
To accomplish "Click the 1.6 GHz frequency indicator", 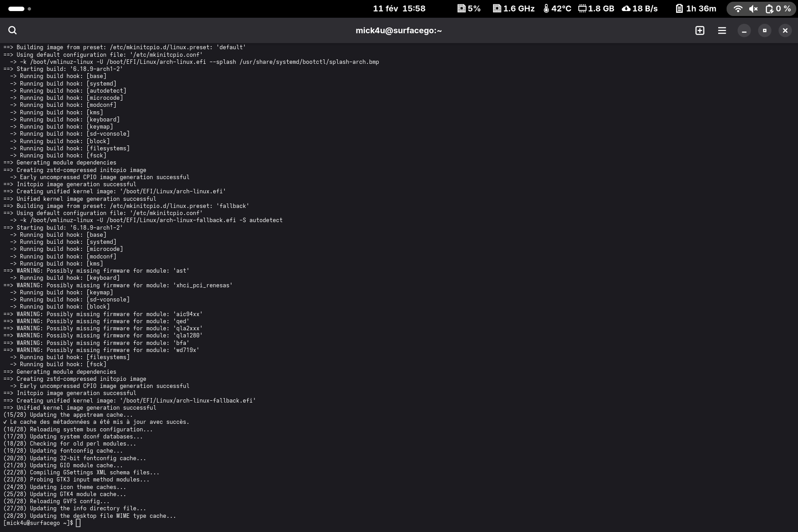I will (x=513, y=8).
